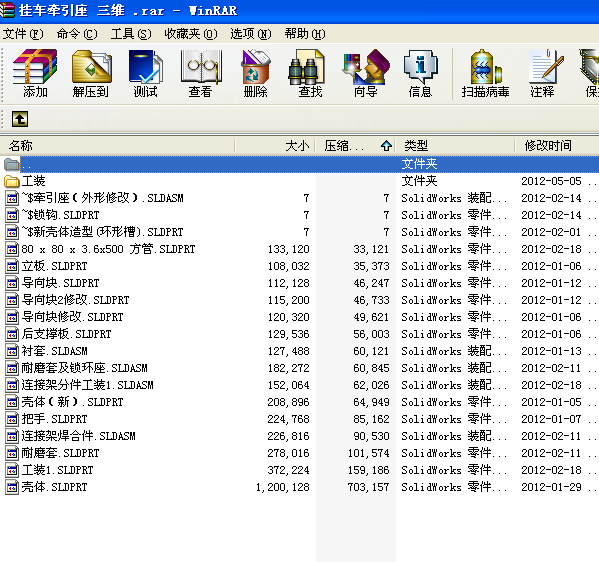Viewport: 599px width, 562px height.
Task: Click size value 224,768
Action: (x=288, y=419)
